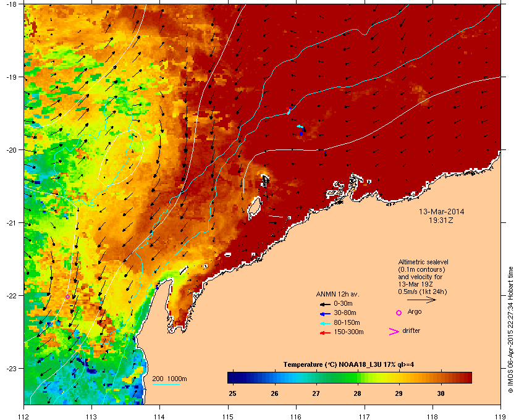Click the 'Argo' legend label

point(415,312)
